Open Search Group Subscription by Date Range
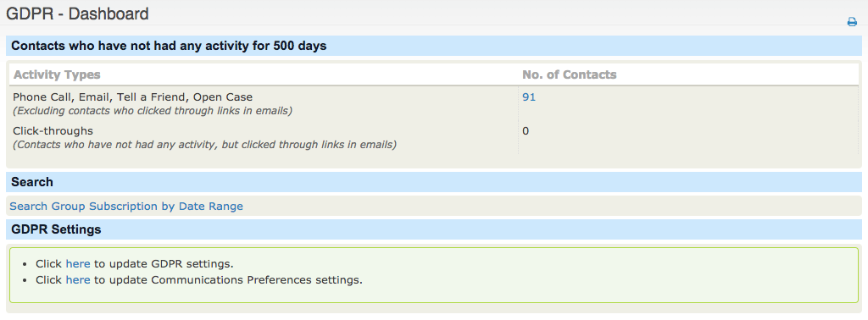The height and width of the screenshot is (320, 868). [126, 207]
